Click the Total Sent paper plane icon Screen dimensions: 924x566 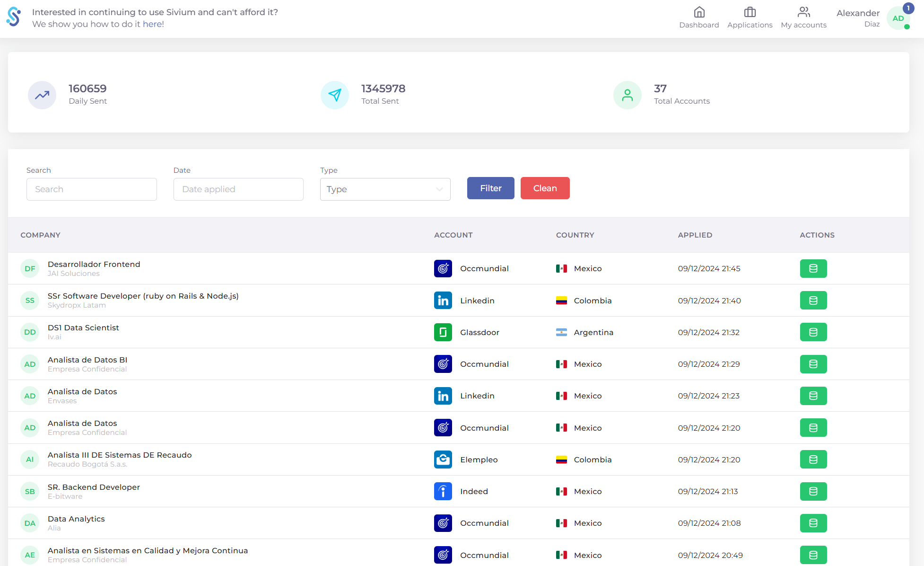tap(335, 95)
